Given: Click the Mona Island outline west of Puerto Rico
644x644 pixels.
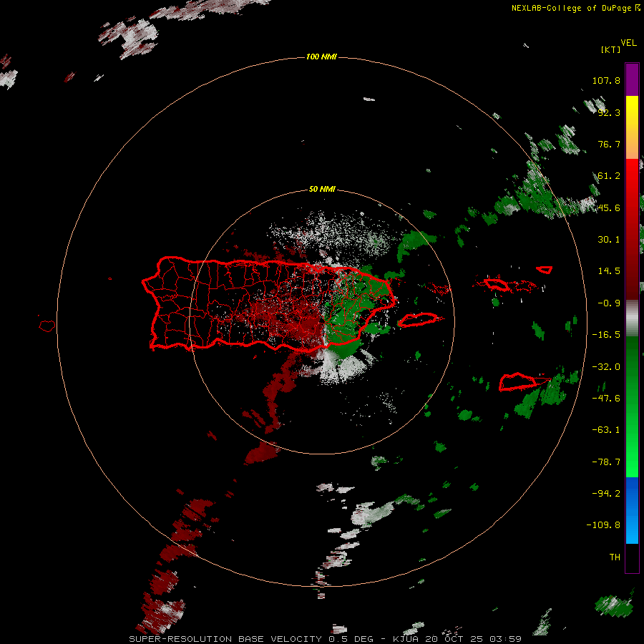Looking at the screenshot, I should click(47, 326).
